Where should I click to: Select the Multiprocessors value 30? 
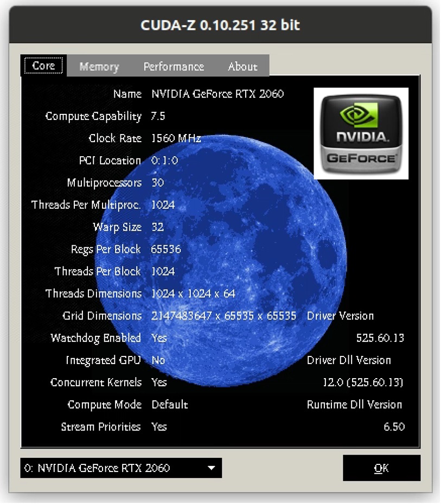click(x=158, y=183)
